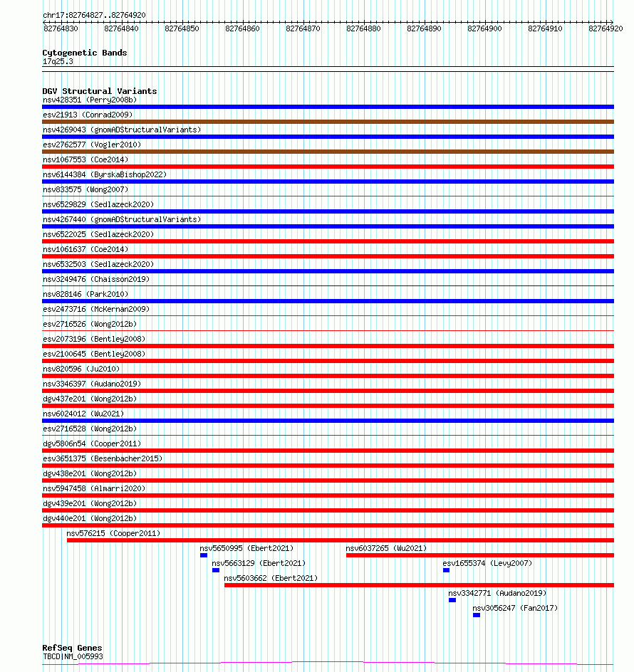Select nsv6532503 (Sedlazeck2020) label
The height and width of the screenshot is (672, 634).
pyautogui.click(x=98, y=264)
